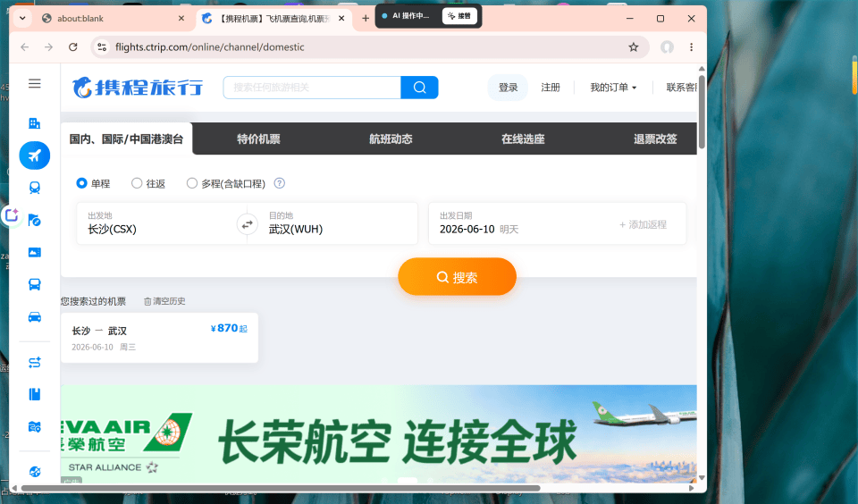The image size is (858, 504).
Task: Open the travel flag-compass icon in sidebar
Action: tap(35, 220)
